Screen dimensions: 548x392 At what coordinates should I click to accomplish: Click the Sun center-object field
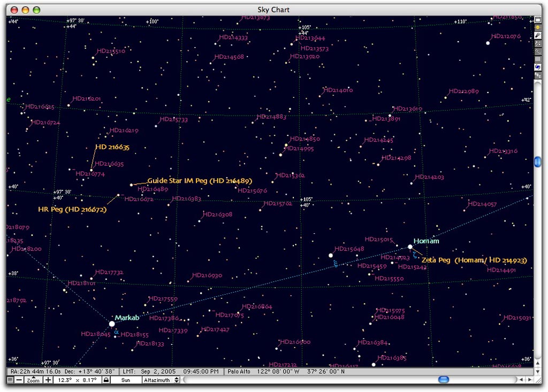(x=126, y=380)
